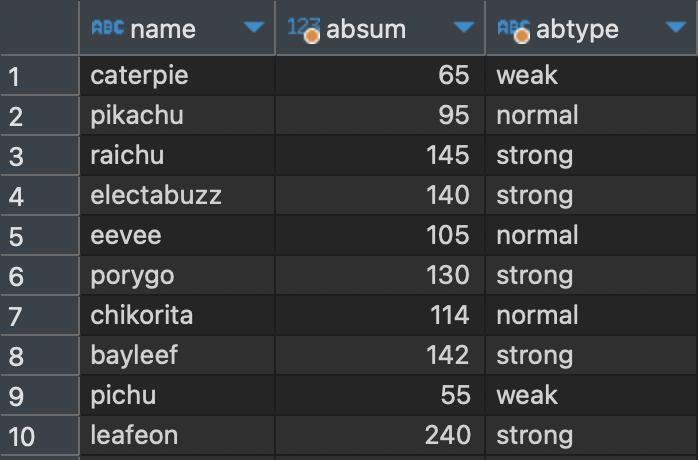
Task: Click the ABC text type icon beside name
Action: click(107, 28)
